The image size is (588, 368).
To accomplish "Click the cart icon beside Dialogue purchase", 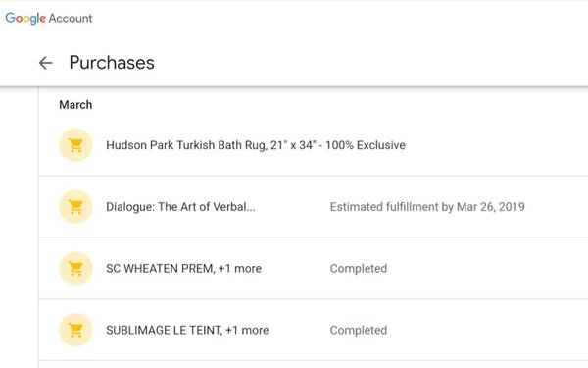I will pos(75,206).
